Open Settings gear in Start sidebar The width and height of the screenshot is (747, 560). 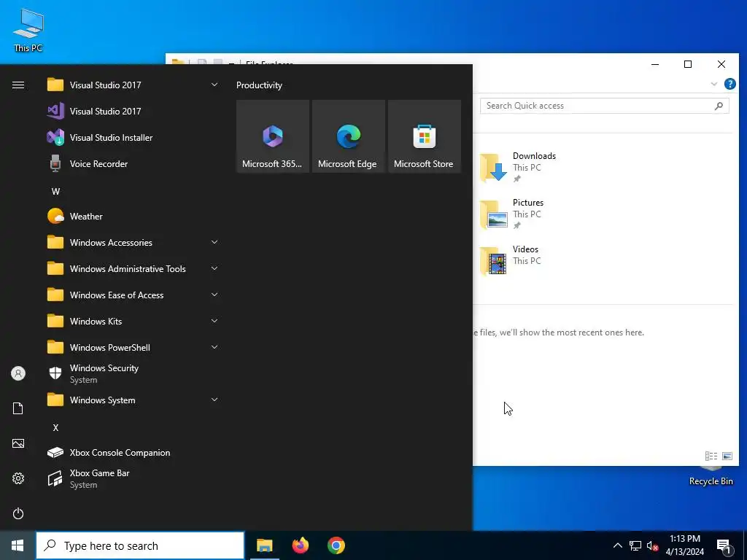[18, 478]
